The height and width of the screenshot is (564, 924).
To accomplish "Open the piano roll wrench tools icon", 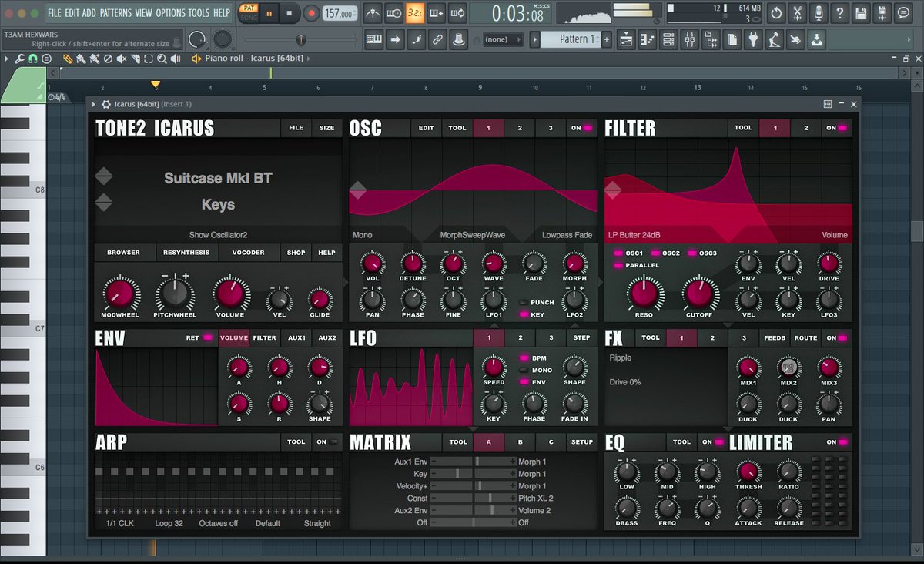I will tap(20, 59).
